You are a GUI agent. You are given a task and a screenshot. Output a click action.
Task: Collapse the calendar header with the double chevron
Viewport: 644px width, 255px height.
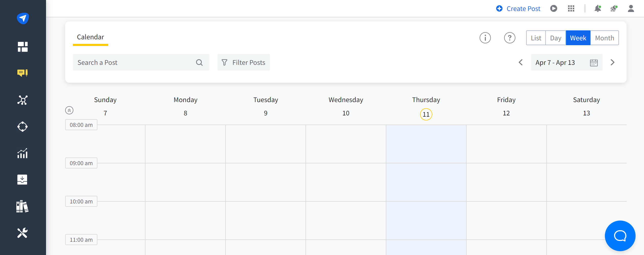click(x=69, y=110)
